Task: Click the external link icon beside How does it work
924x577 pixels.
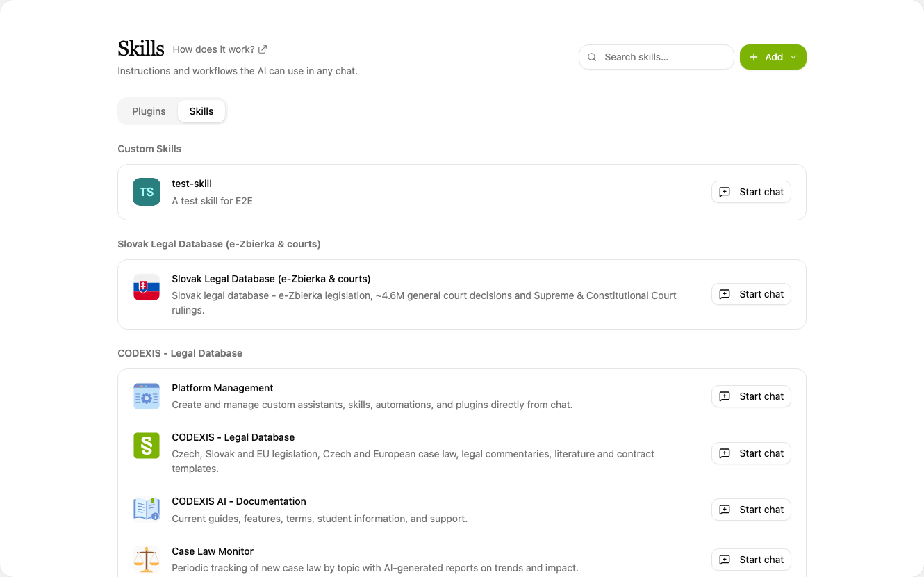Action: tap(263, 49)
